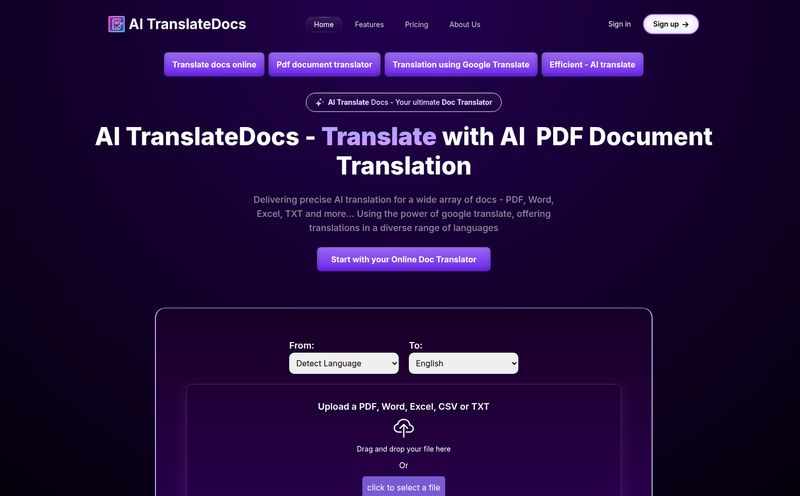Open the Home menu item
The height and width of the screenshot is (496, 800).
[323, 24]
